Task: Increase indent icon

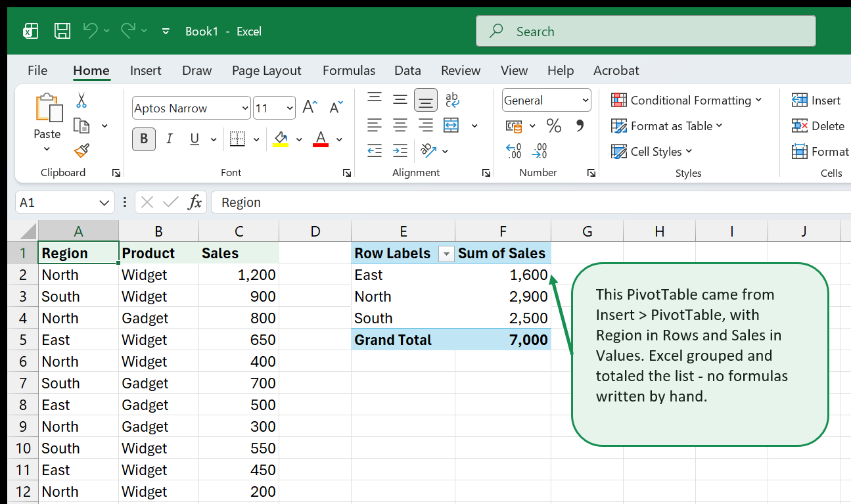Action: 400,150
